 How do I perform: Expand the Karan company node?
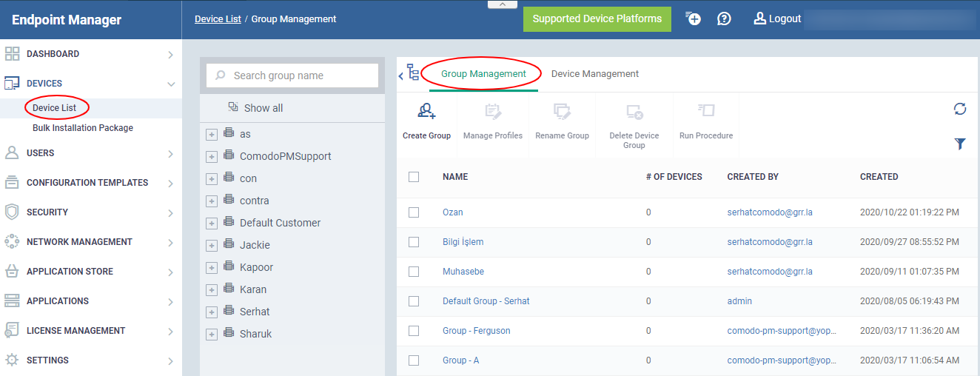(212, 290)
